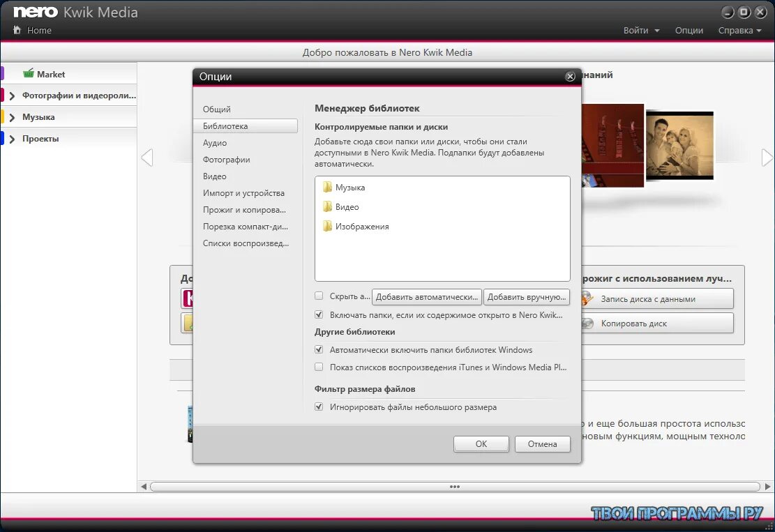Uncheck Включать папки, если их содержимое открыто
Viewport: 775px width, 532px height.
(319, 314)
